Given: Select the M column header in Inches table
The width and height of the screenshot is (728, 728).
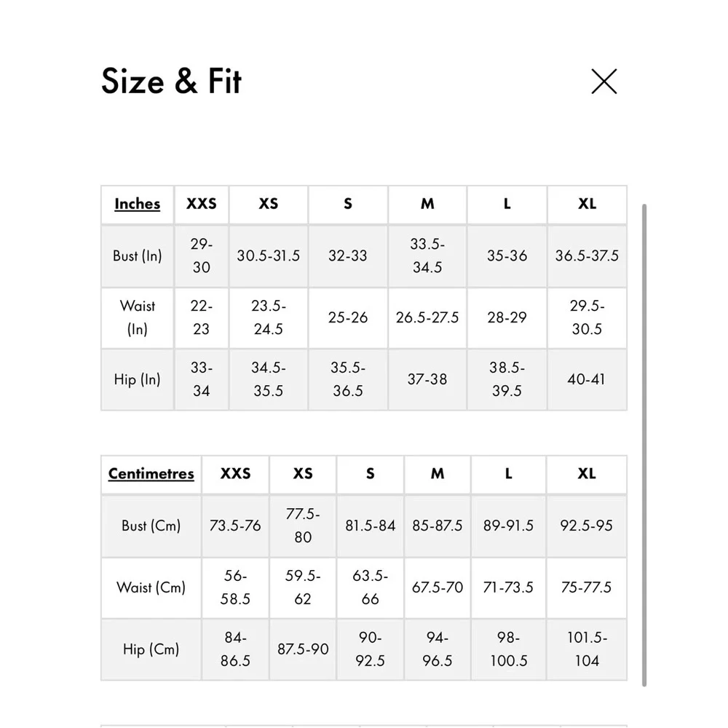Looking at the screenshot, I should (427, 204).
